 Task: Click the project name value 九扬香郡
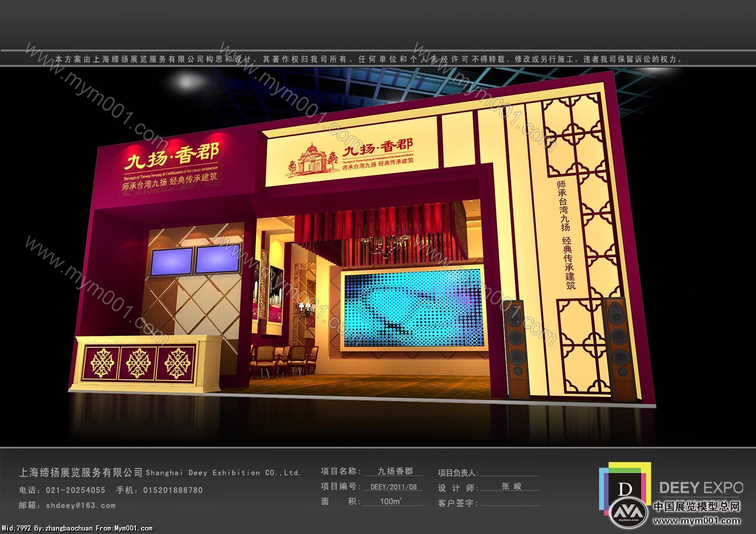(x=395, y=471)
